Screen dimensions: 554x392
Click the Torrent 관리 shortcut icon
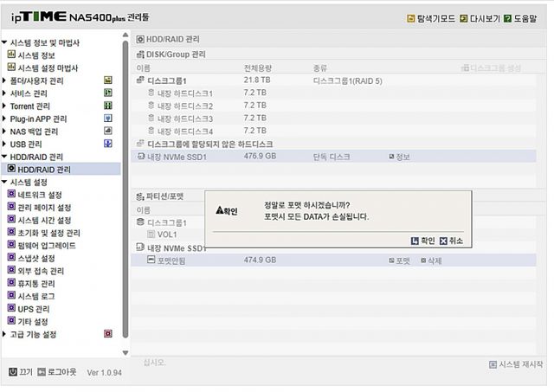(108, 106)
